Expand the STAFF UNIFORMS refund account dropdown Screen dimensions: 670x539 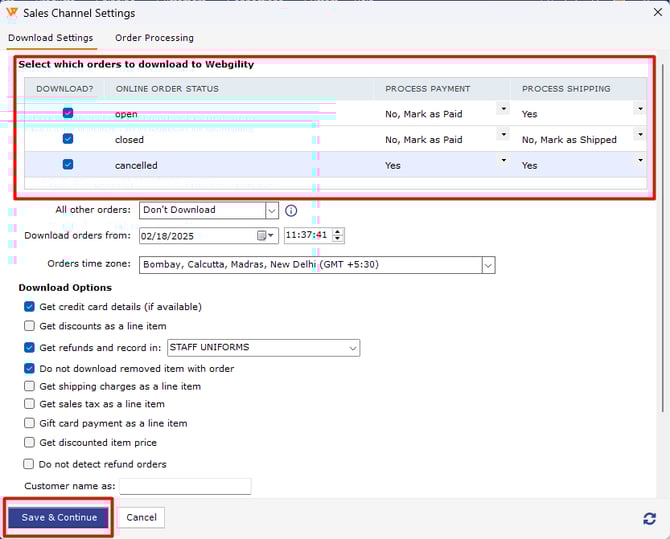353,348
